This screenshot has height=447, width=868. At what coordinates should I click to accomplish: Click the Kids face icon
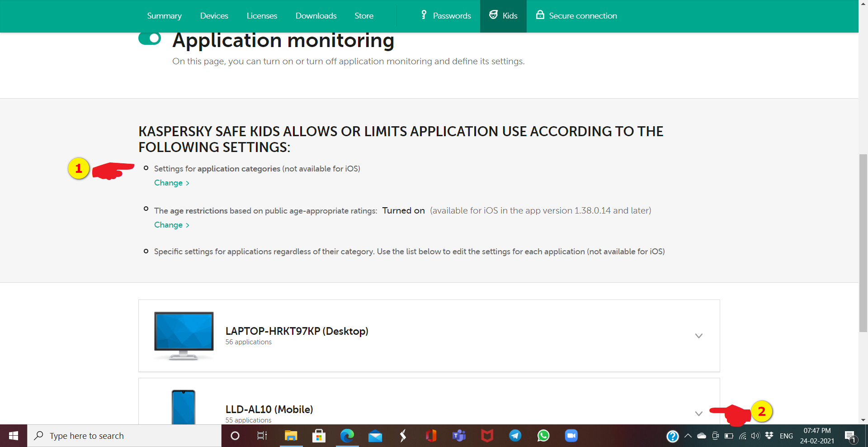click(493, 15)
